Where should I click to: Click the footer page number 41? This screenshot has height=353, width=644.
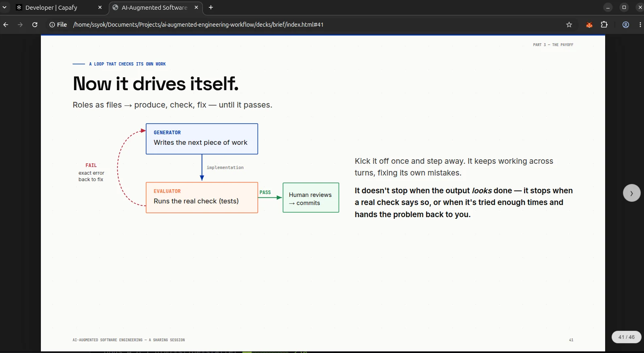(571, 340)
